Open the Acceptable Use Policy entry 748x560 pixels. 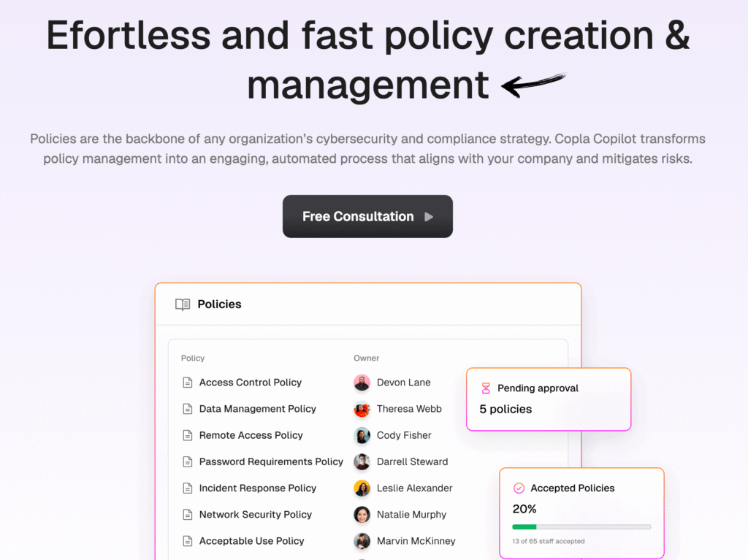251,541
